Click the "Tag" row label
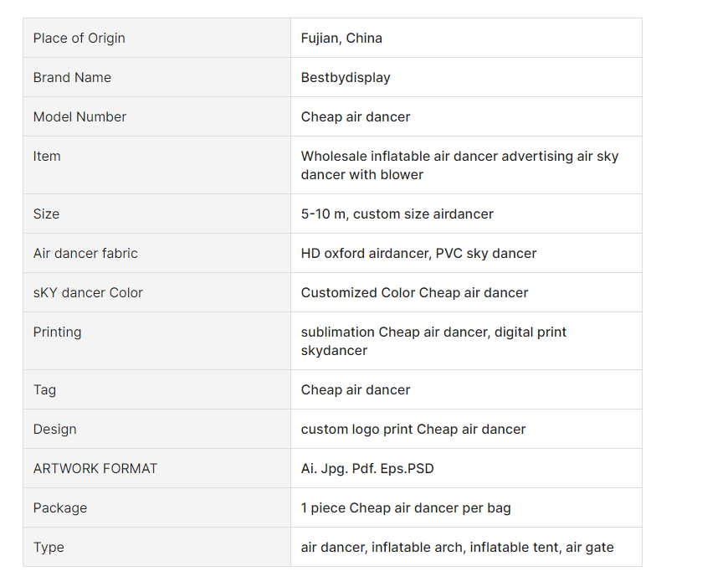The width and height of the screenshot is (728, 582). (x=44, y=389)
